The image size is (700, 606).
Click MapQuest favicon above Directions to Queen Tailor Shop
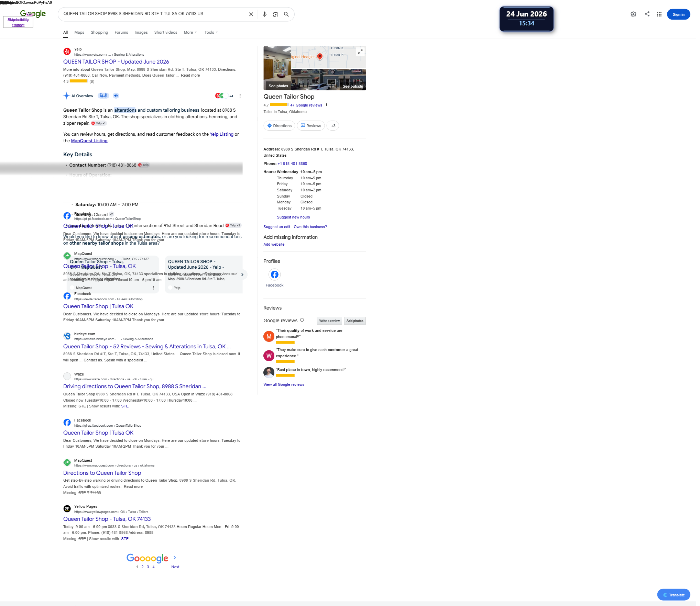pyautogui.click(x=67, y=462)
